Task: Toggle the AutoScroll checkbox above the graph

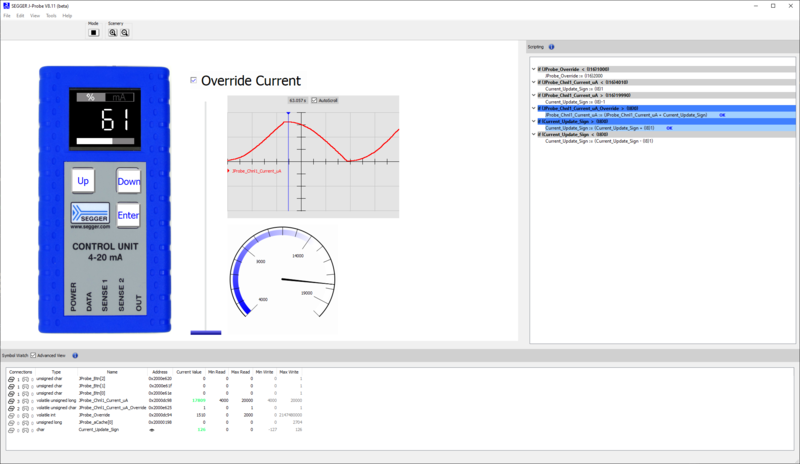Action: click(x=314, y=100)
